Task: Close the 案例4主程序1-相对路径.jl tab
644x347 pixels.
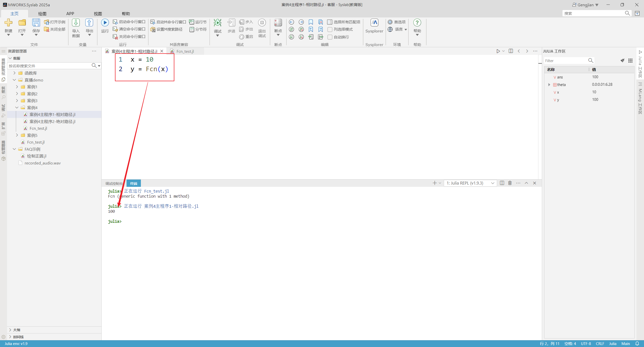Action: [162, 51]
